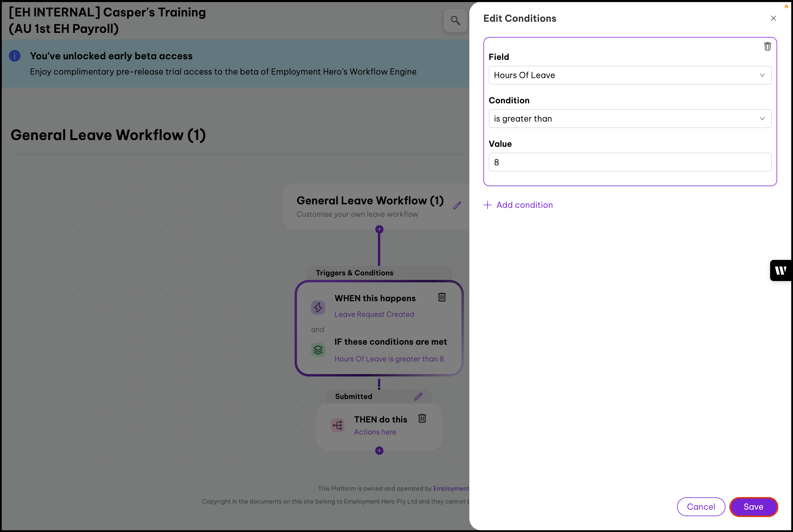
Task: Click the green layers conditions icon
Action: [318, 349]
